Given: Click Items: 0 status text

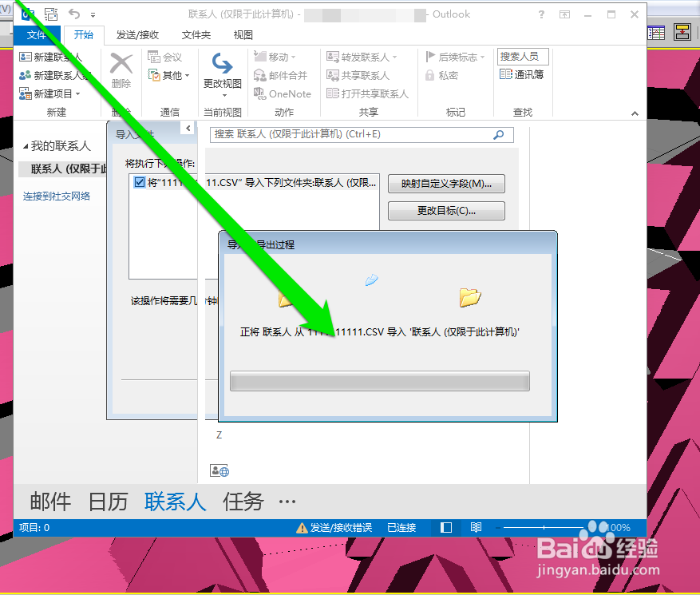Looking at the screenshot, I should coord(34,528).
